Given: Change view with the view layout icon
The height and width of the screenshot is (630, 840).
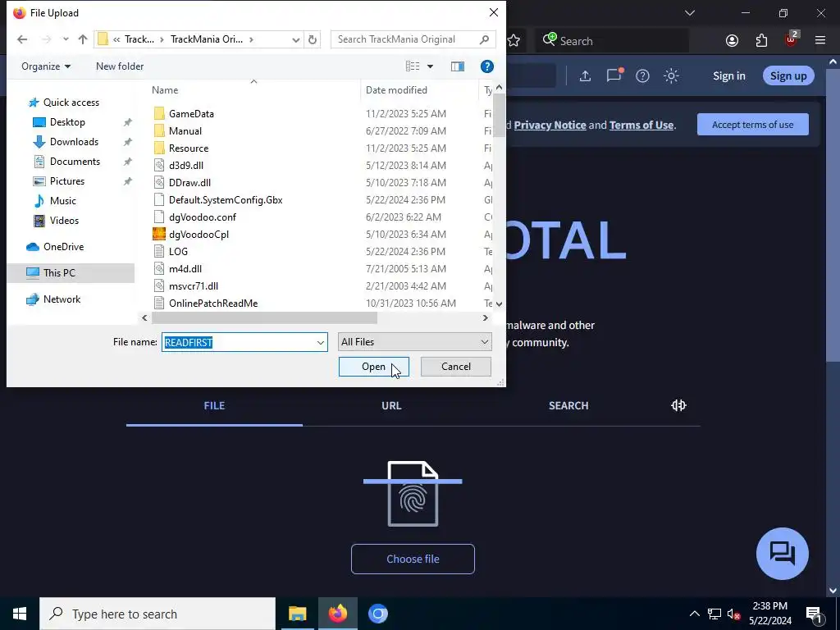Looking at the screenshot, I should 413,66.
